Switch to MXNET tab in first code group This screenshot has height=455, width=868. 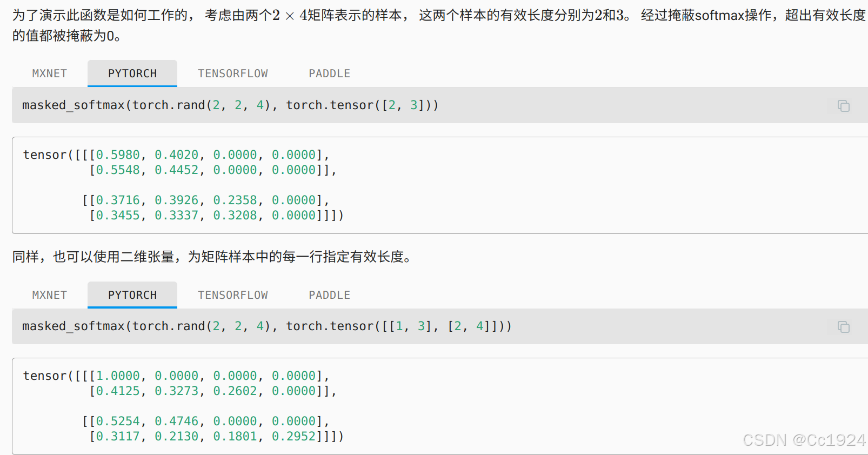50,73
